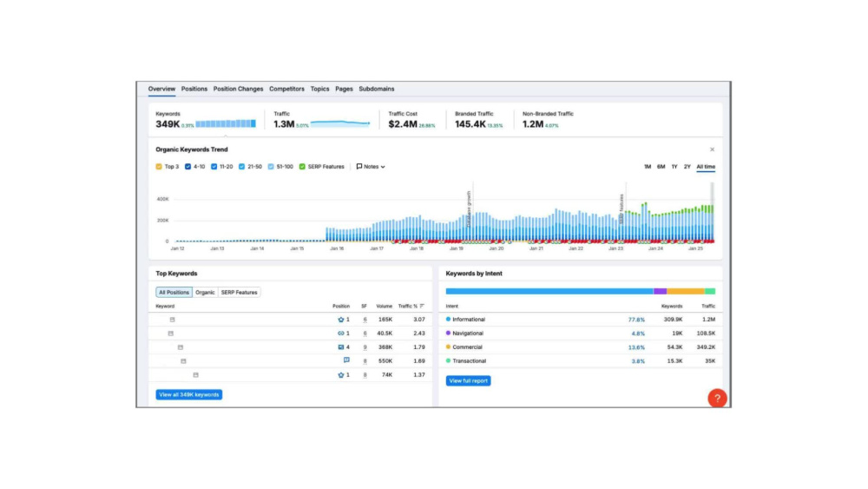Viewport: 868px width, 489px height.
Task: Select the All Positions filter
Action: [x=174, y=292]
